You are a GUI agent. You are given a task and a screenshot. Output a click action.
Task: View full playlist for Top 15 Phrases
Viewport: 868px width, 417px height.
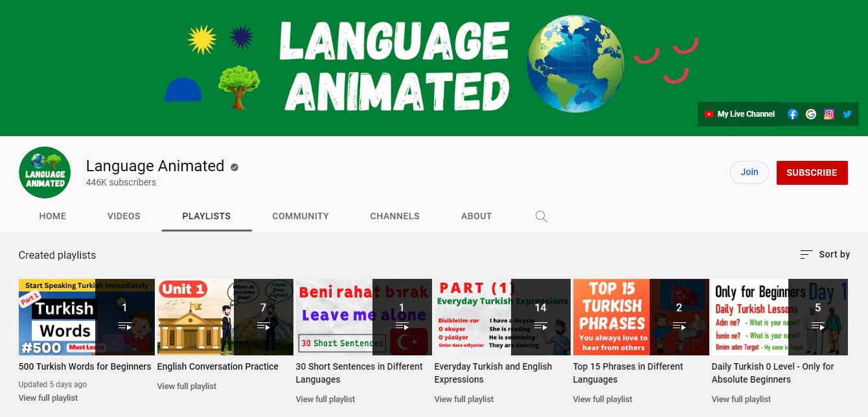point(602,399)
